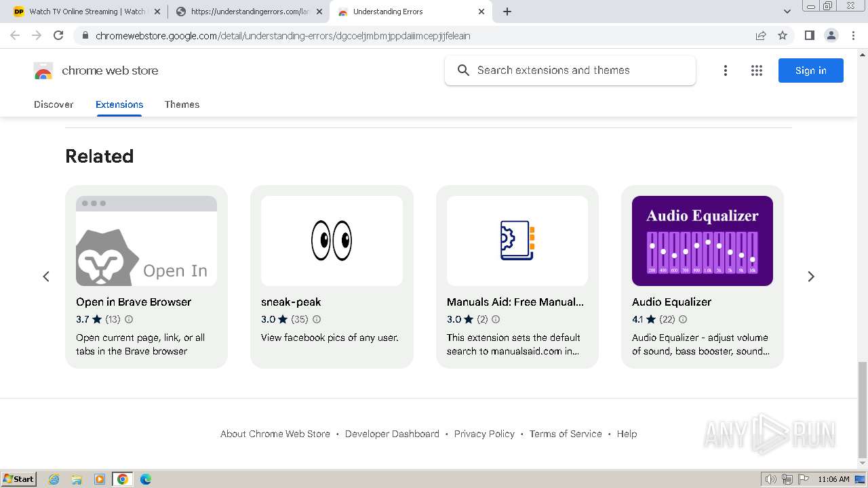This screenshot has width=868, height=488.
Task: Open About Chrome Web Store link
Action: point(275,434)
